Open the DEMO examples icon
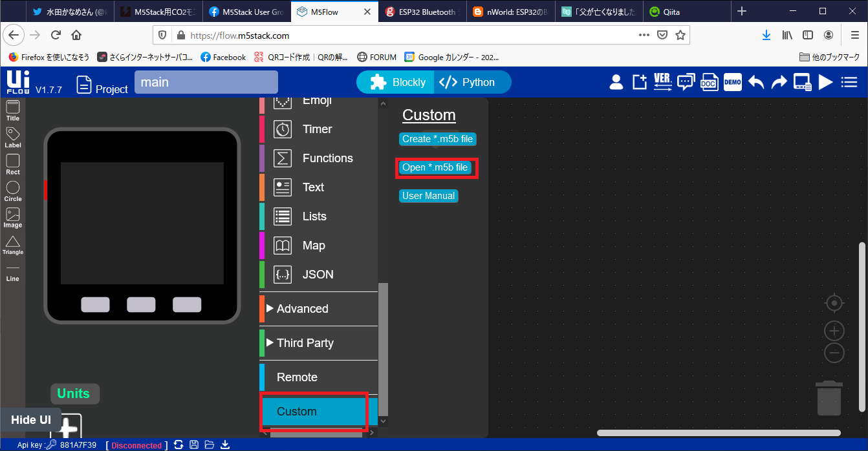The width and height of the screenshot is (868, 451). pyautogui.click(x=732, y=82)
